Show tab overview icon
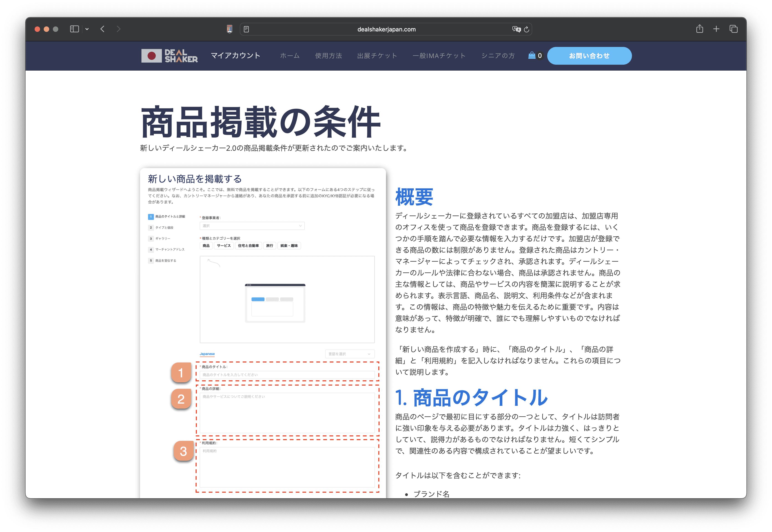This screenshot has width=772, height=532. pos(733,29)
